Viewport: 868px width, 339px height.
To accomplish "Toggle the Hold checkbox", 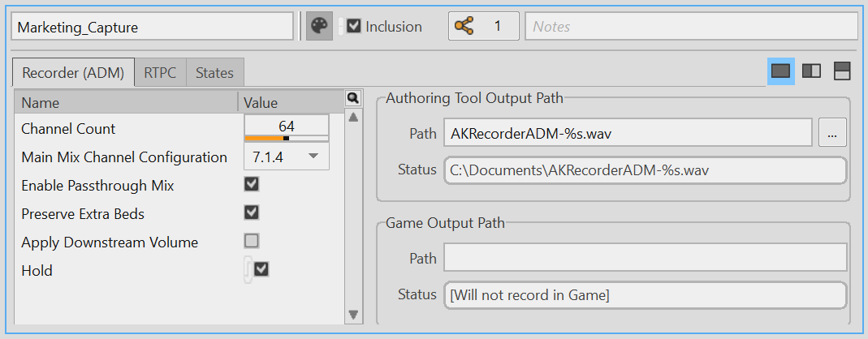I will coord(261,269).
